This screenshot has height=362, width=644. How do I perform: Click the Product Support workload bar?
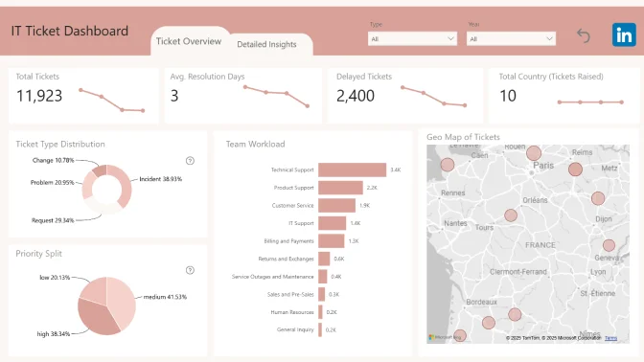pos(340,188)
